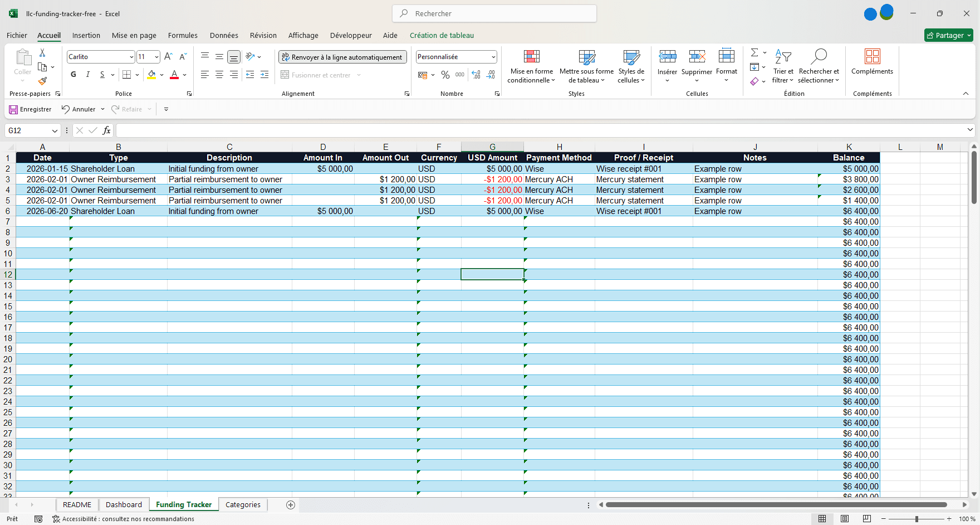Click the Partager button
980x525 pixels.
pos(948,35)
